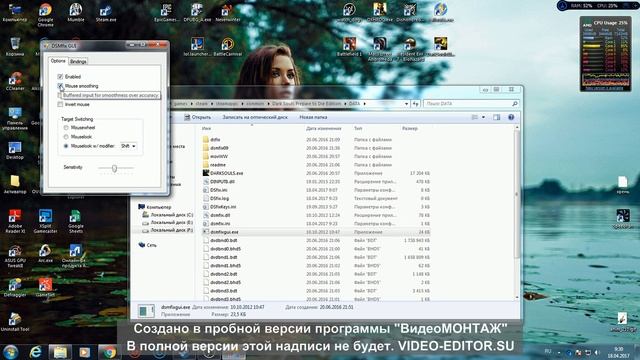Sort by Дата изменения column header

click(323, 129)
